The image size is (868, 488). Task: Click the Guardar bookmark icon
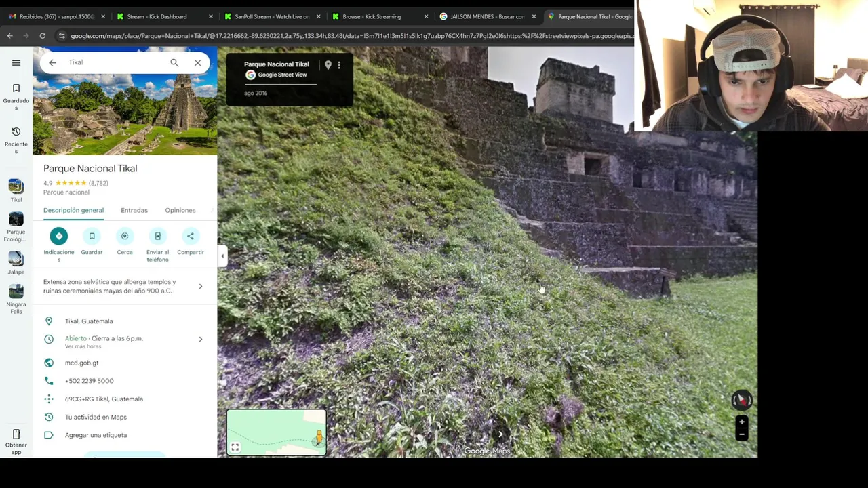pyautogui.click(x=92, y=236)
